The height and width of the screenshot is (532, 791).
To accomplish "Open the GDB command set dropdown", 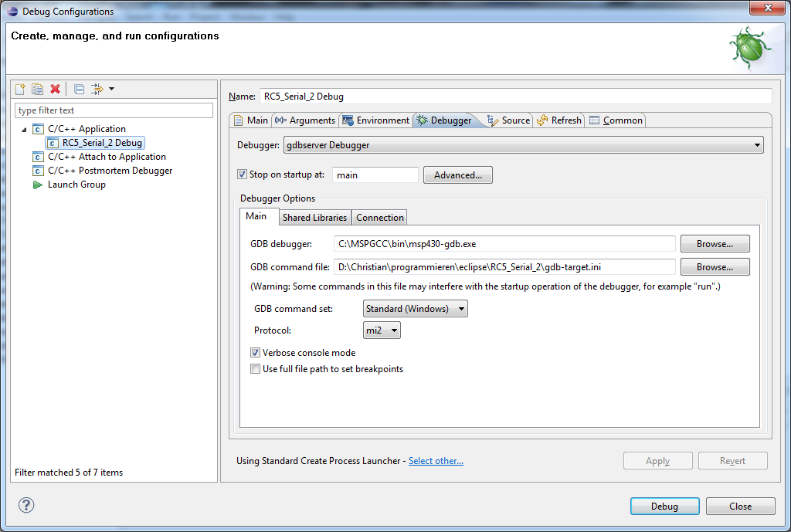I will (x=414, y=308).
